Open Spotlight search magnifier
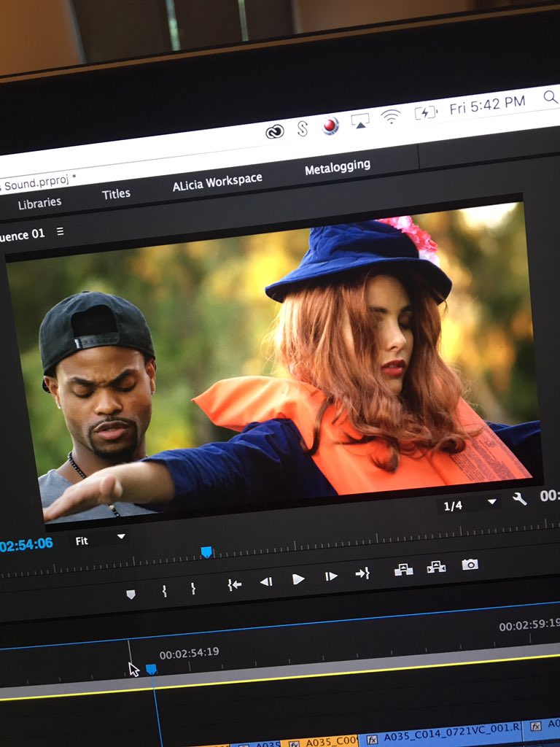The height and width of the screenshot is (747, 560). (x=551, y=97)
